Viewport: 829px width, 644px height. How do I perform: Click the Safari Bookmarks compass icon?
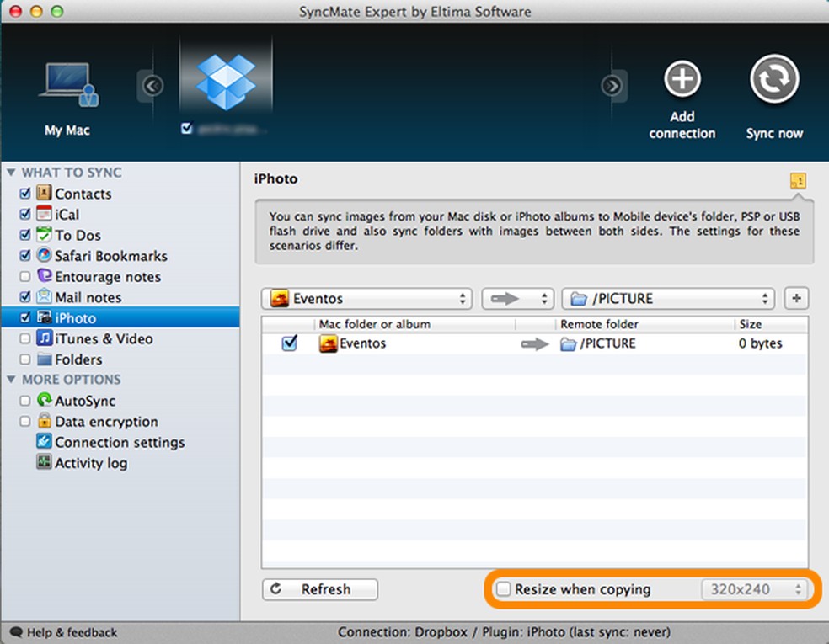coord(45,254)
